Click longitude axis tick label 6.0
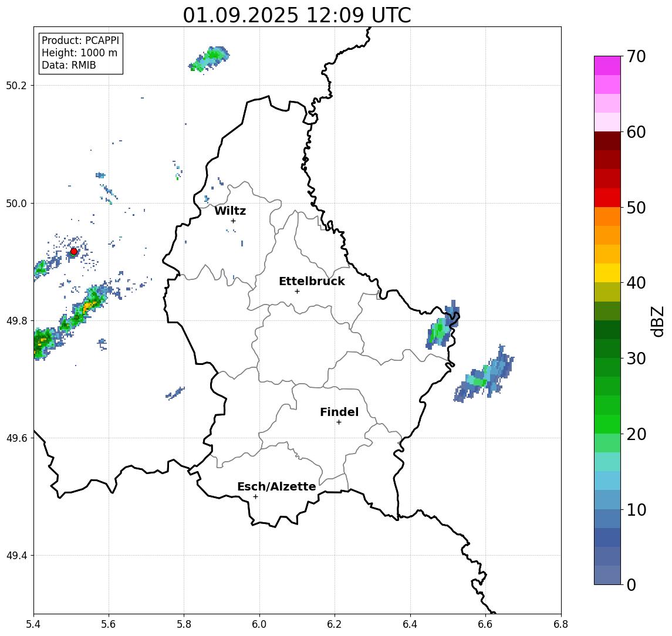The height and width of the screenshot is (636, 672). (x=259, y=624)
